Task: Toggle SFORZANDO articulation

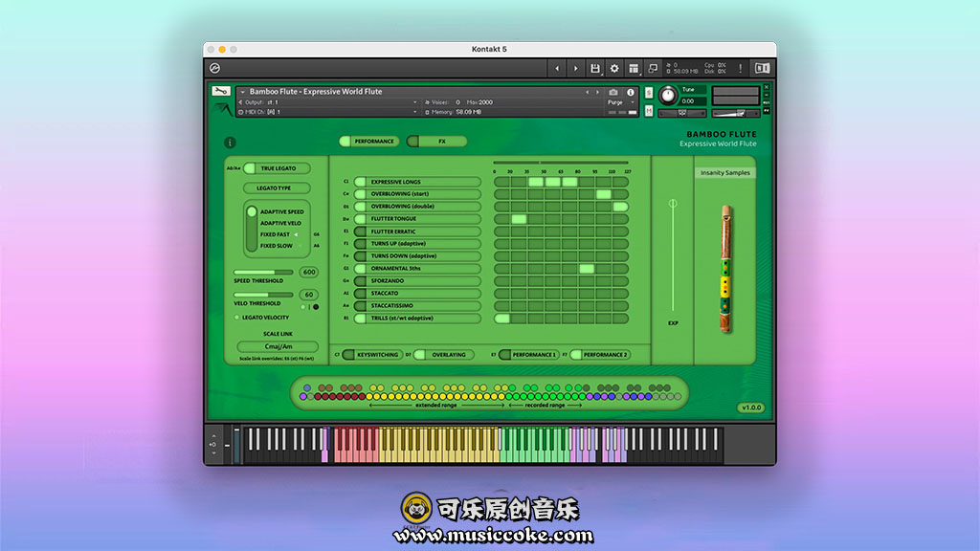Action: [417, 281]
